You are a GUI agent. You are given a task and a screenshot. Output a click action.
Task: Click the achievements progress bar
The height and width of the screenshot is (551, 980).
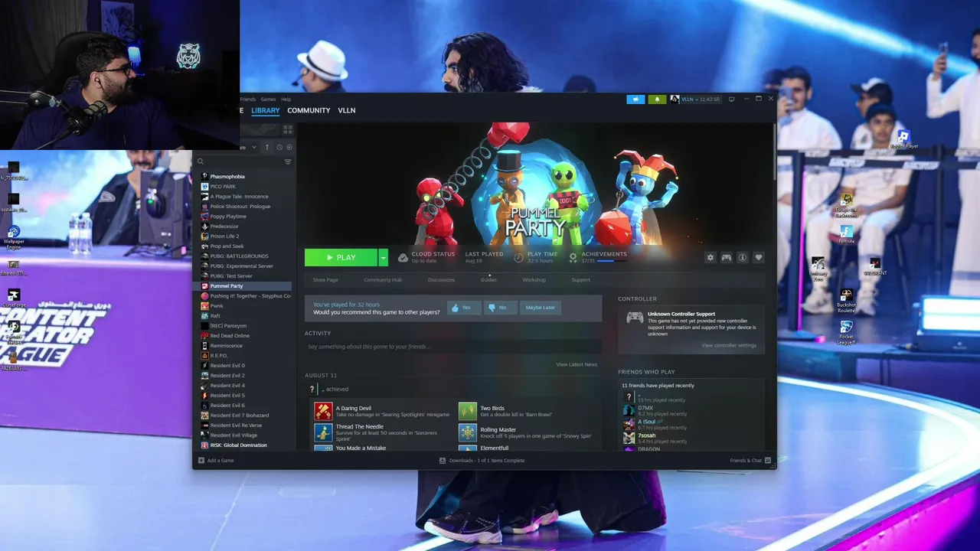coord(612,261)
